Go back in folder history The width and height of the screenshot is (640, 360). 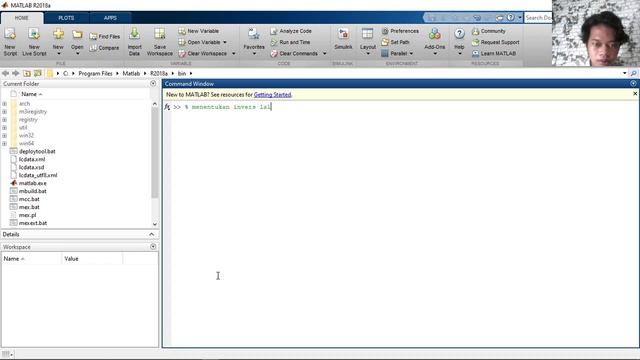(x=5, y=73)
